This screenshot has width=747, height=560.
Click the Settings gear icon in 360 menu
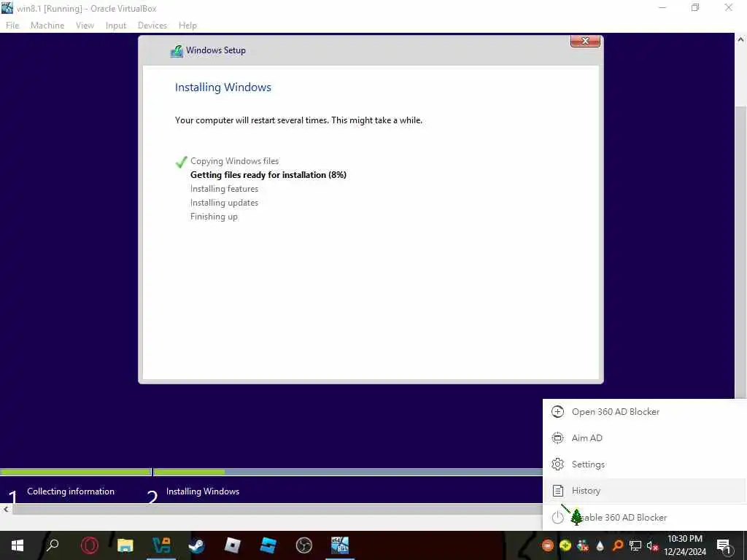557,464
